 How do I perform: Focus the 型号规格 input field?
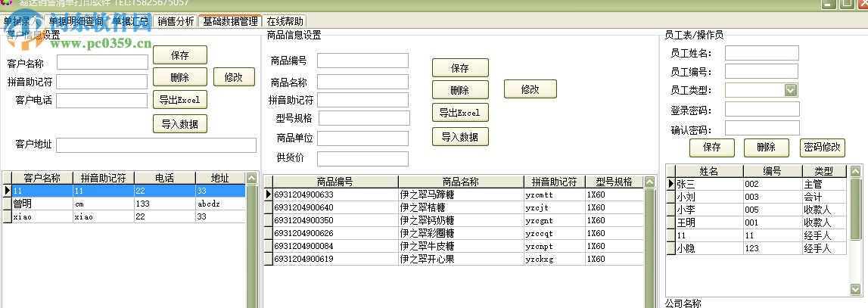[364, 118]
